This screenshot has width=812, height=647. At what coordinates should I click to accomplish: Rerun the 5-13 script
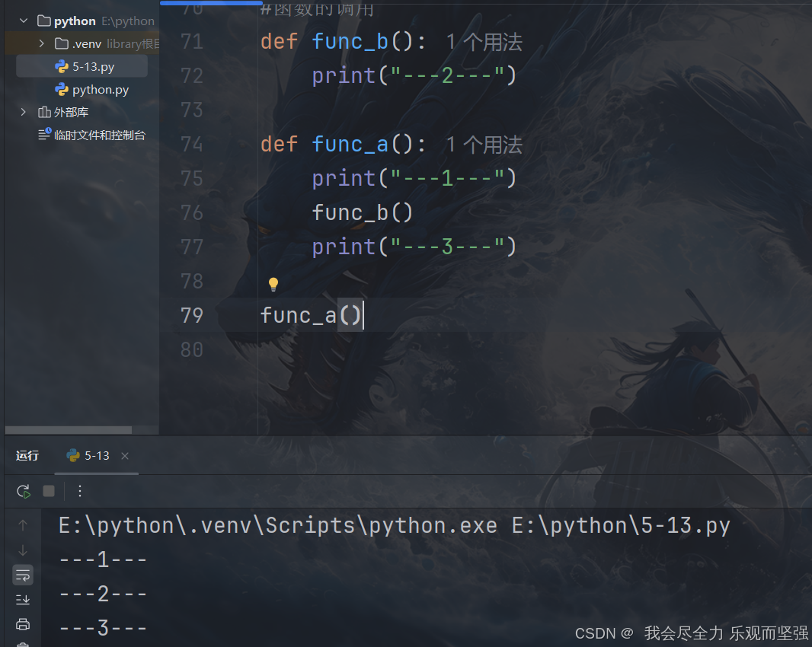(24, 491)
